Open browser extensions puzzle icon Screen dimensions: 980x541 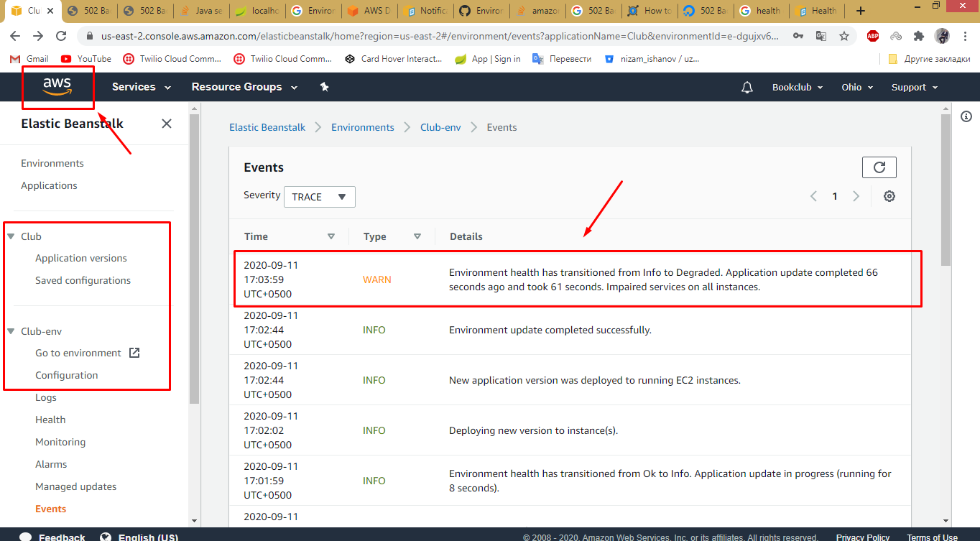[x=919, y=36]
